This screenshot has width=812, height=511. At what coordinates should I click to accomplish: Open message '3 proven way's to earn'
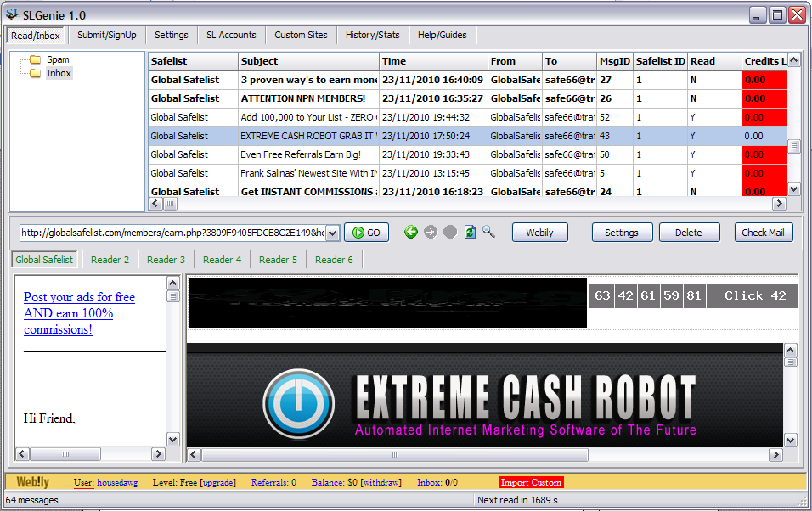467,80
